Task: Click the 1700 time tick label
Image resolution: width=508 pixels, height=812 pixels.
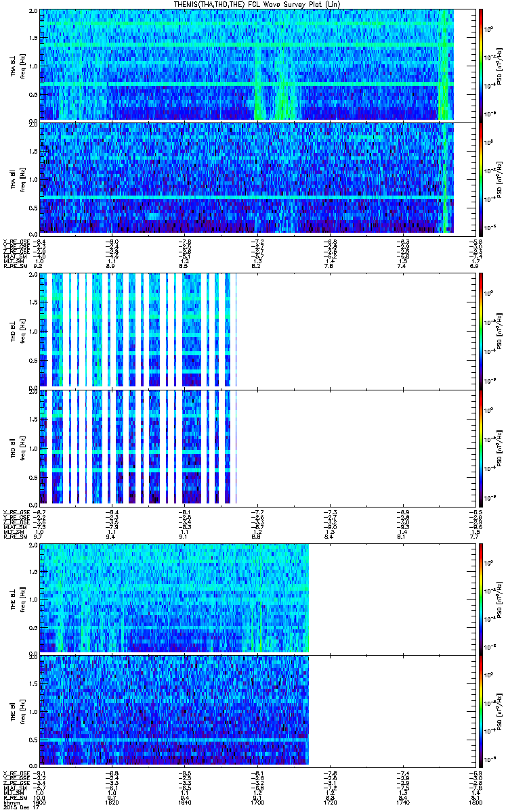Action: pyautogui.click(x=257, y=802)
